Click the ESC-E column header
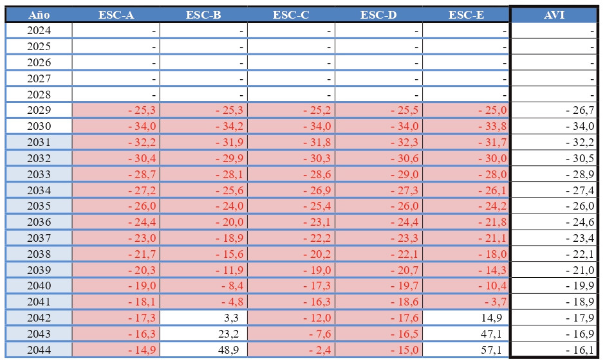 tap(466, 15)
